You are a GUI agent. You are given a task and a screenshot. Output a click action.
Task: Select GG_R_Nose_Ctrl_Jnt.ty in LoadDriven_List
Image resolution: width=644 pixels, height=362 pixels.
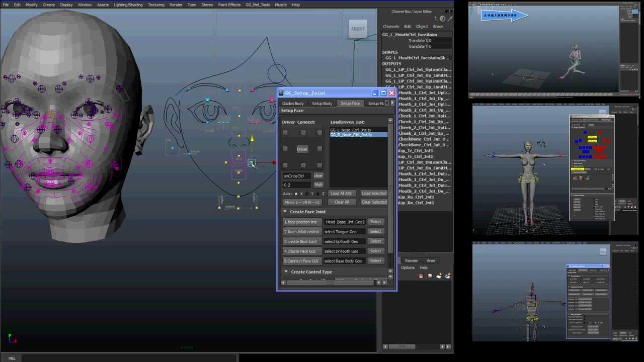click(358, 135)
